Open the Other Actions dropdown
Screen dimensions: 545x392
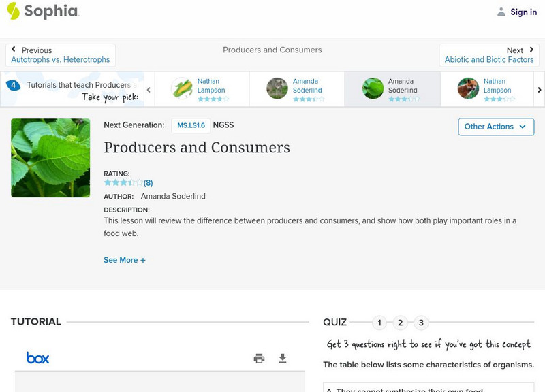pos(495,127)
